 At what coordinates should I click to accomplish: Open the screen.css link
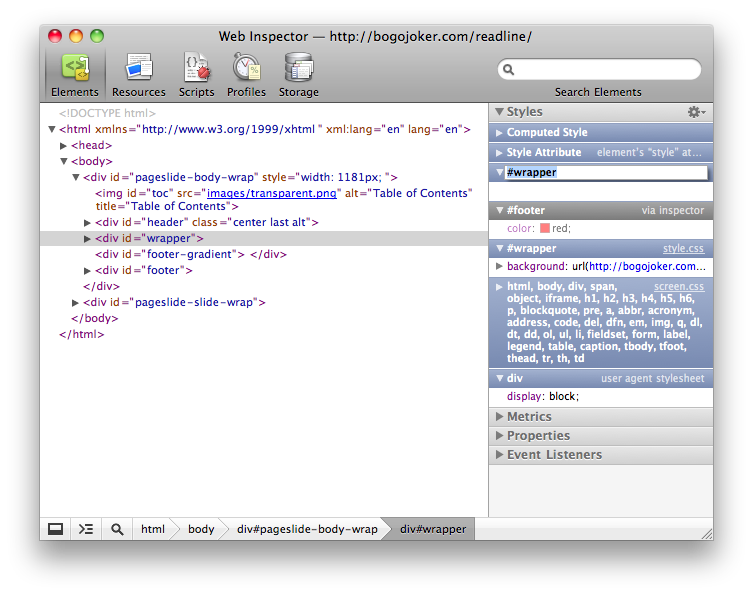(x=679, y=287)
